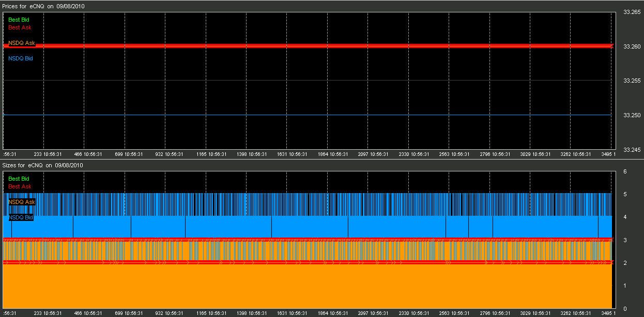This screenshot has height=317, width=644.
Task: Click Best Ask legend in Prices chart
Action: (x=20, y=27)
